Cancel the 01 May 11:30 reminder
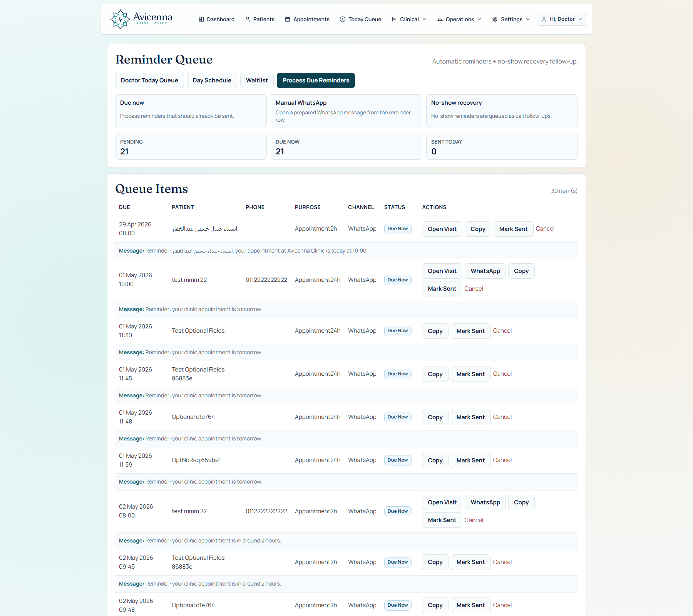This screenshot has height=616, width=693. pos(502,331)
